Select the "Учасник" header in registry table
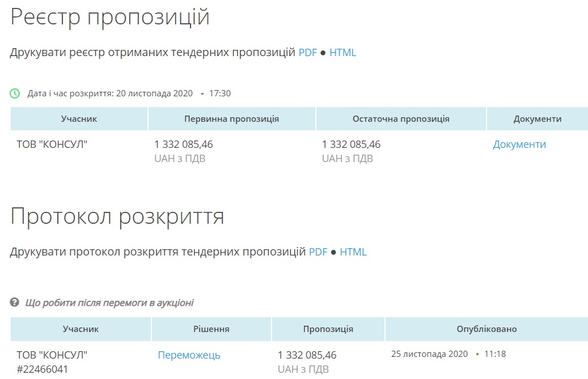The width and height of the screenshot is (588, 379). click(79, 119)
